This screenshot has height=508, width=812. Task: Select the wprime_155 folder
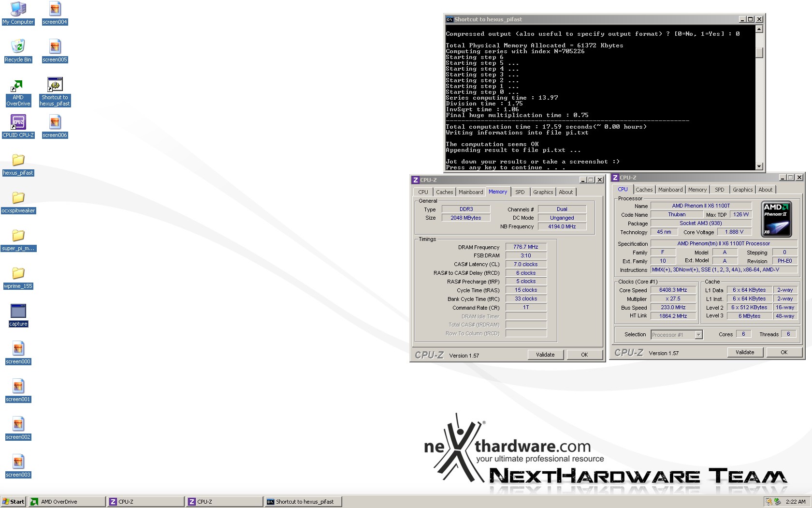(18, 277)
